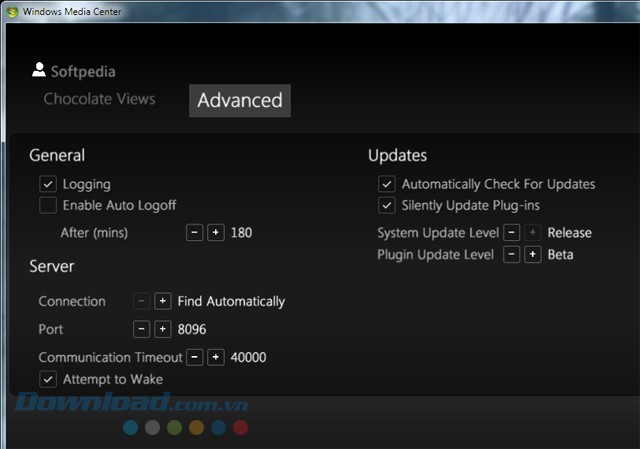Decrease the After (mins) value with minus

(195, 233)
